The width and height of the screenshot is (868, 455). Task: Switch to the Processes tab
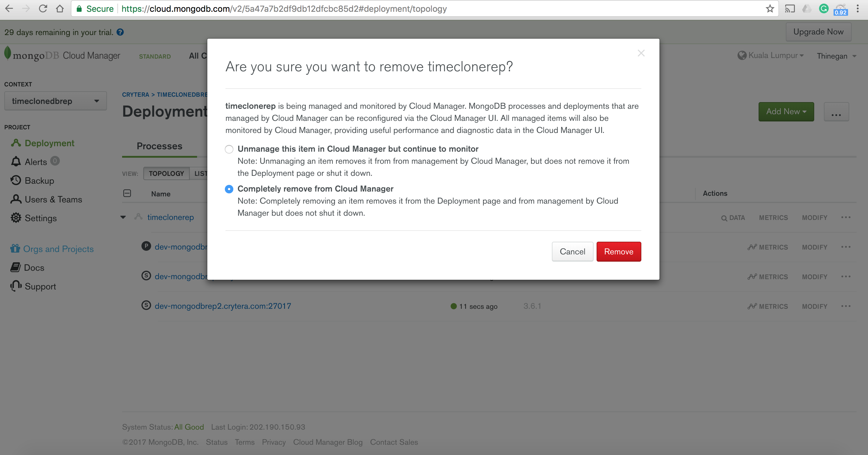coord(159,146)
